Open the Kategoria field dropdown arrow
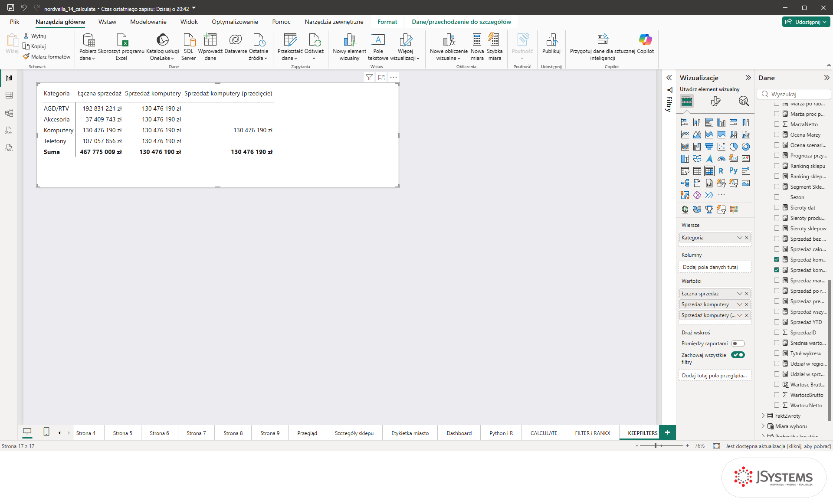This screenshot has width=833, height=504. click(740, 238)
